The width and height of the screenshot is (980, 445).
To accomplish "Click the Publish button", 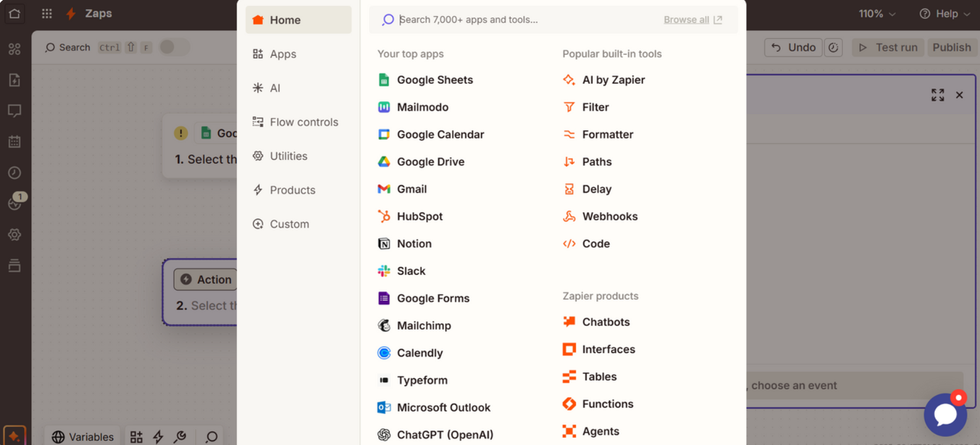I will click(x=952, y=48).
